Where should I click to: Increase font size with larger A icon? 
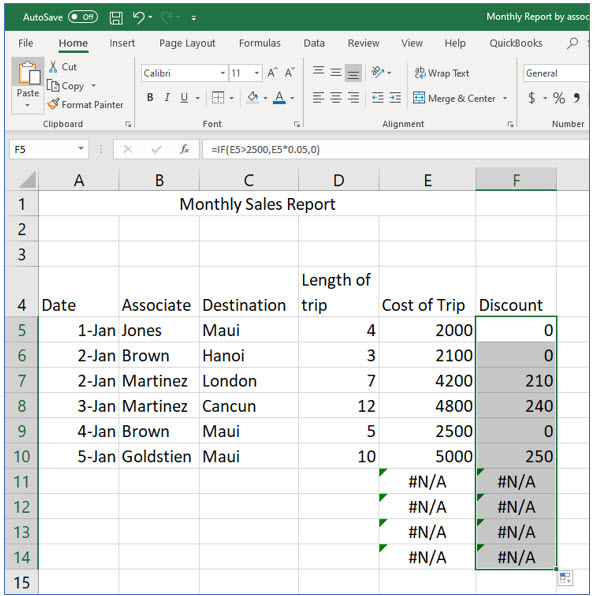(x=272, y=72)
